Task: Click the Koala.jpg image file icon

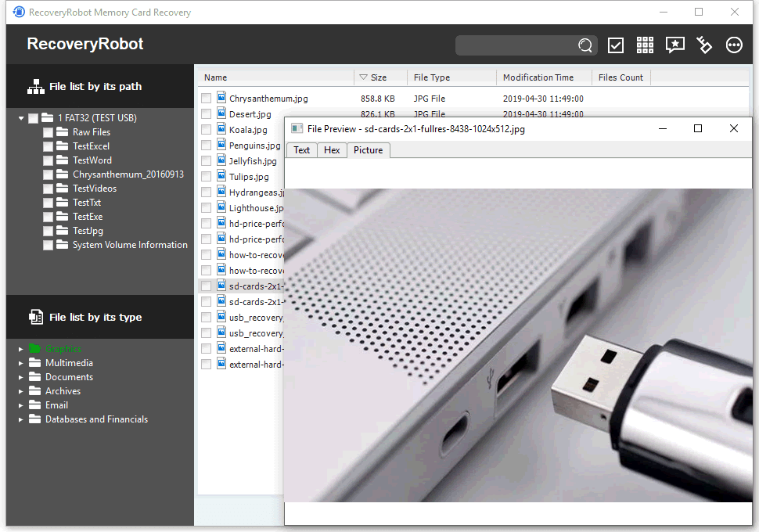Action: 221,129
